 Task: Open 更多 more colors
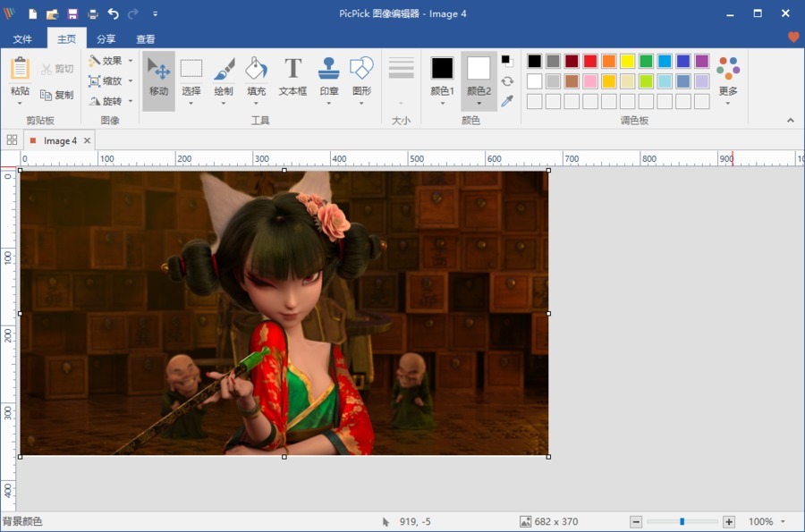728,80
